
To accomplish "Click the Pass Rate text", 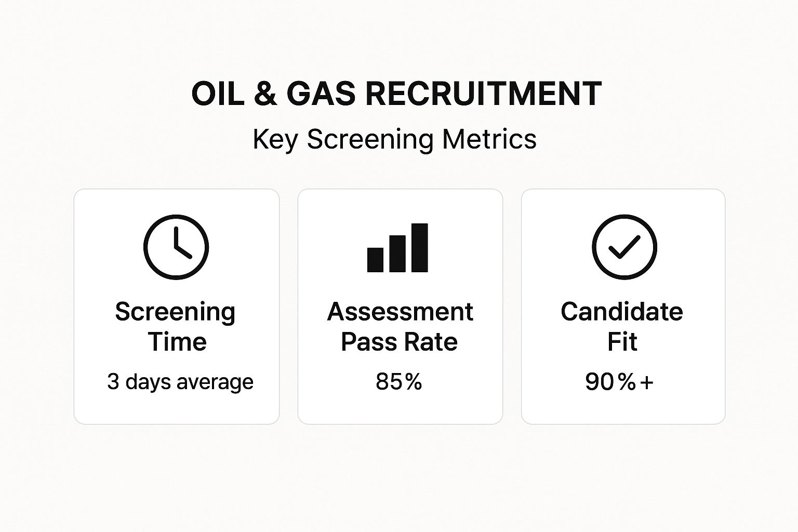I will point(399,342).
